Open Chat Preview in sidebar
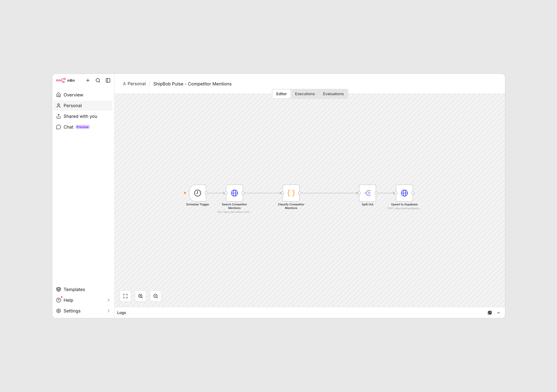 tap(83, 127)
